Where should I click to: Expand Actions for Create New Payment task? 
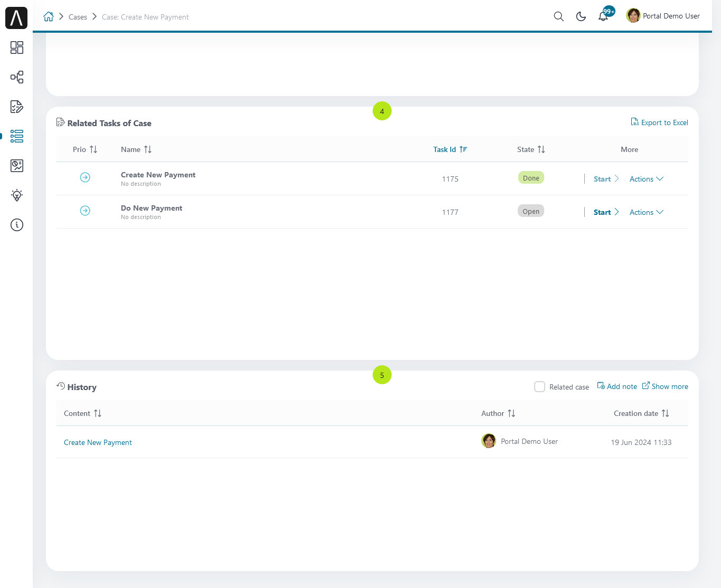click(647, 179)
